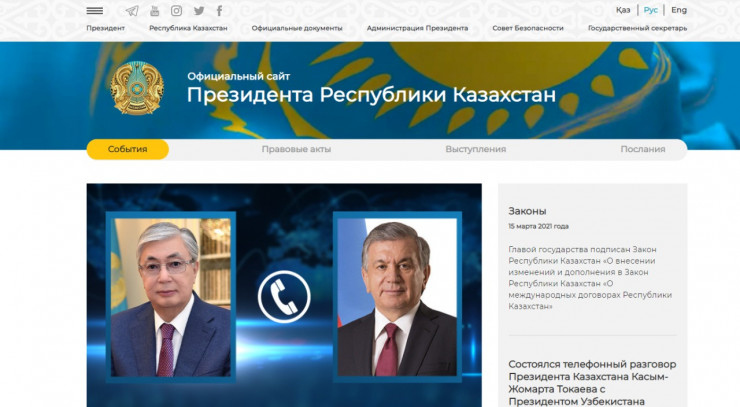Switch to the Послания tab
The width and height of the screenshot is (740, 407).
click(642, 149)
